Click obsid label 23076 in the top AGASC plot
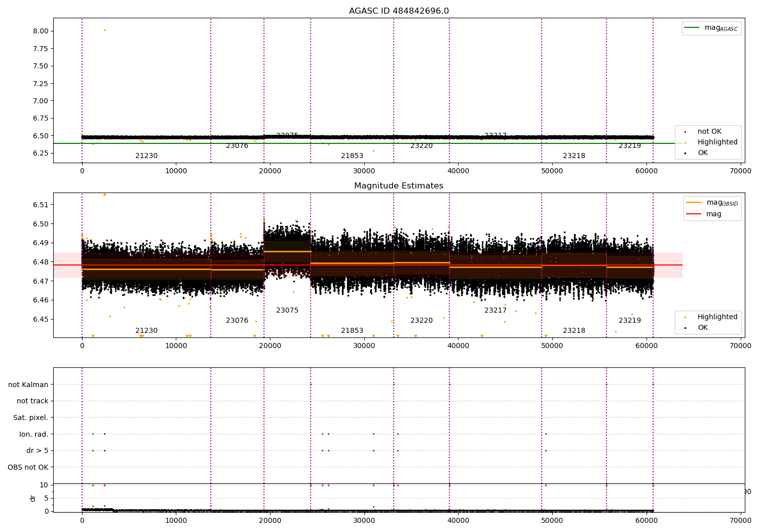 pyautogui.click(x=237, y=146)
